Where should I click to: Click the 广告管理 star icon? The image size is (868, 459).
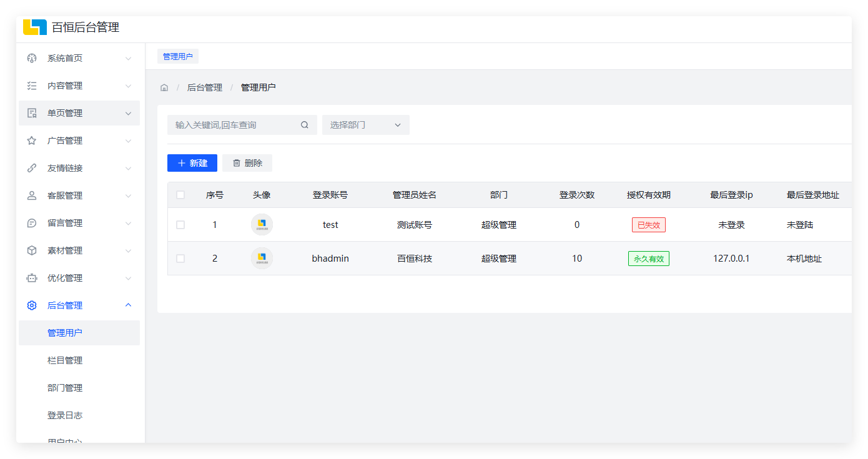point(31,140)
